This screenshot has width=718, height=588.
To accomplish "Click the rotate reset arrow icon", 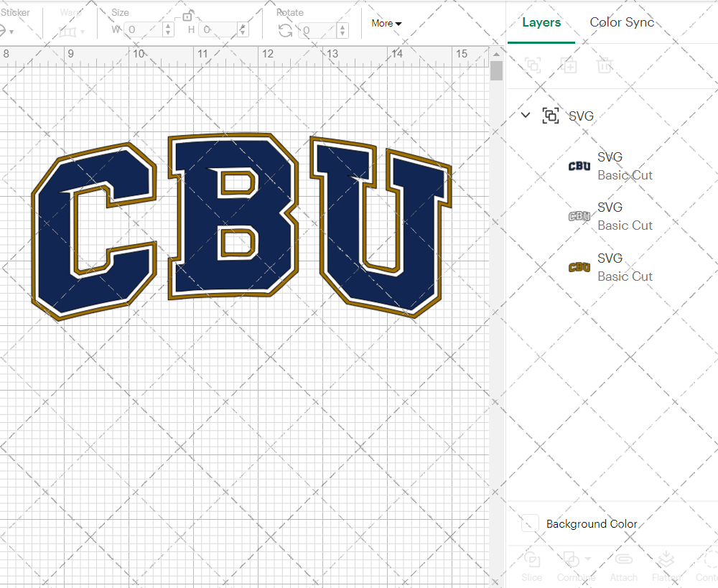I will pyautogui.click(x=286, y=29).
